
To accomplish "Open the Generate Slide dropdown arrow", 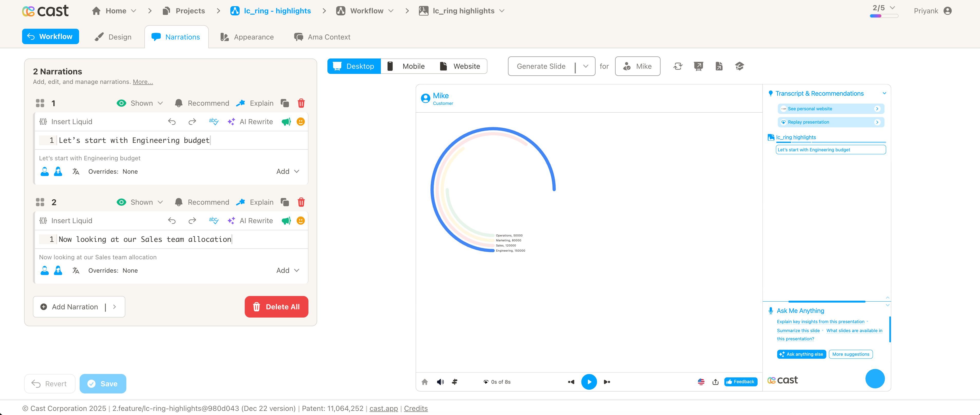I will click(586, 66).
